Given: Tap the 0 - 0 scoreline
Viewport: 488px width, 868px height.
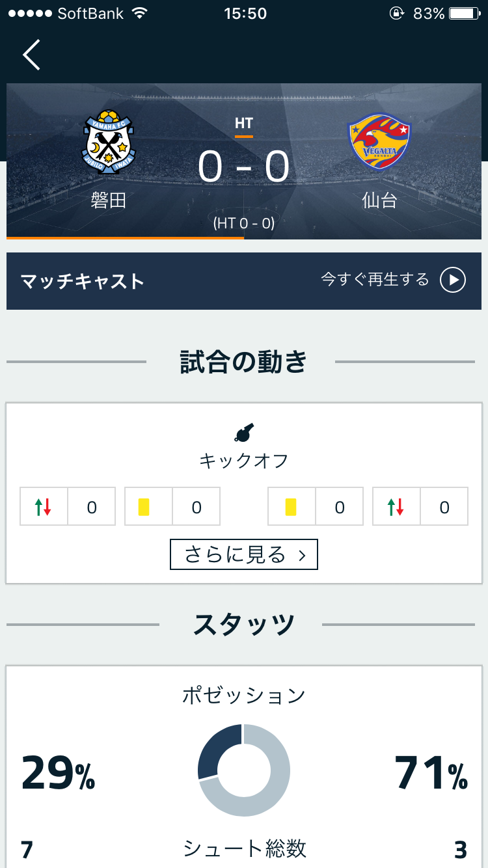Looking at the screenshot, I should [244, 167].
